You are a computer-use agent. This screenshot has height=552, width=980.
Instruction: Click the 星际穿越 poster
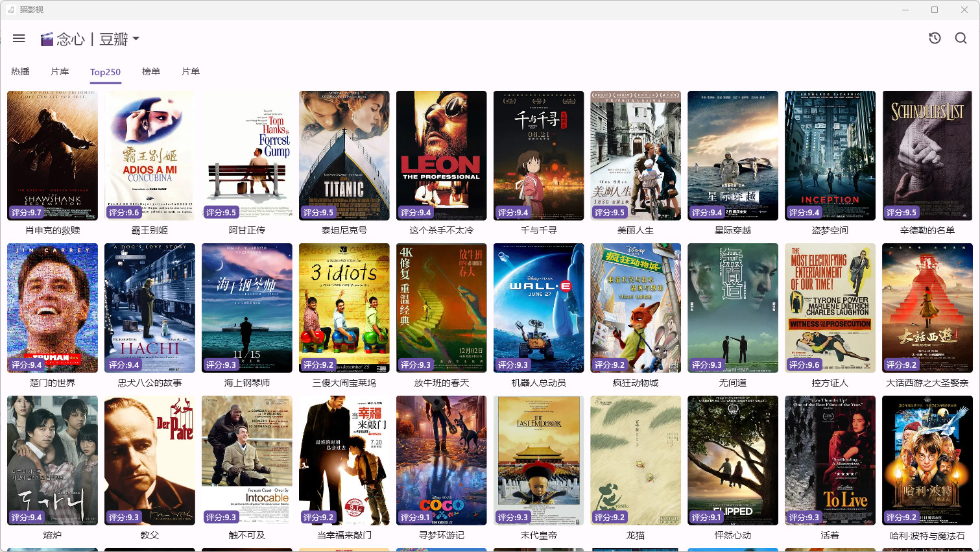pyautogui.click(x=733, y=156)
